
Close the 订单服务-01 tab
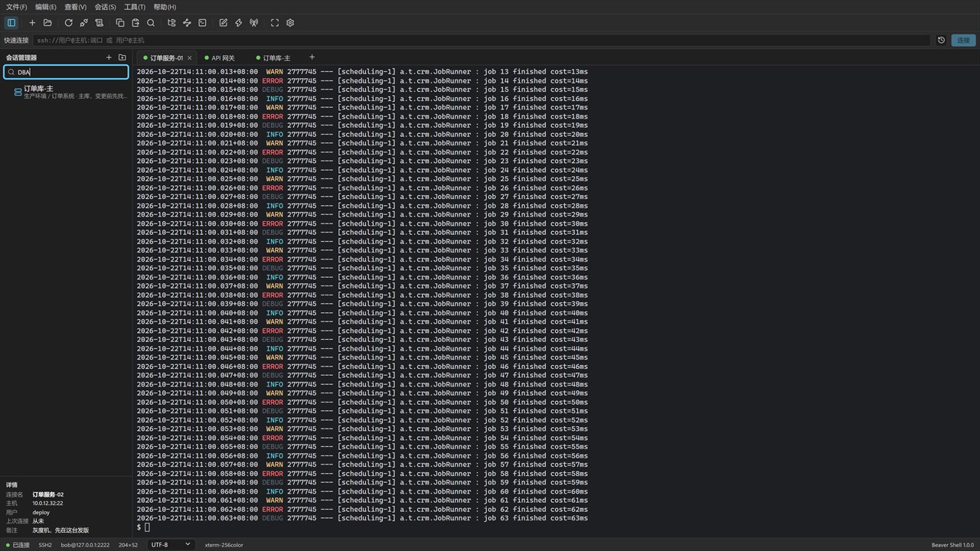tap(190, 58)
